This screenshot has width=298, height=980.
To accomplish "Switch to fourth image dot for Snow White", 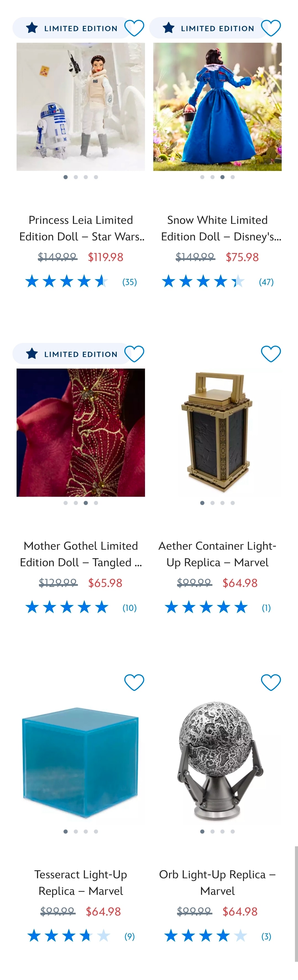I will point(233,177).
